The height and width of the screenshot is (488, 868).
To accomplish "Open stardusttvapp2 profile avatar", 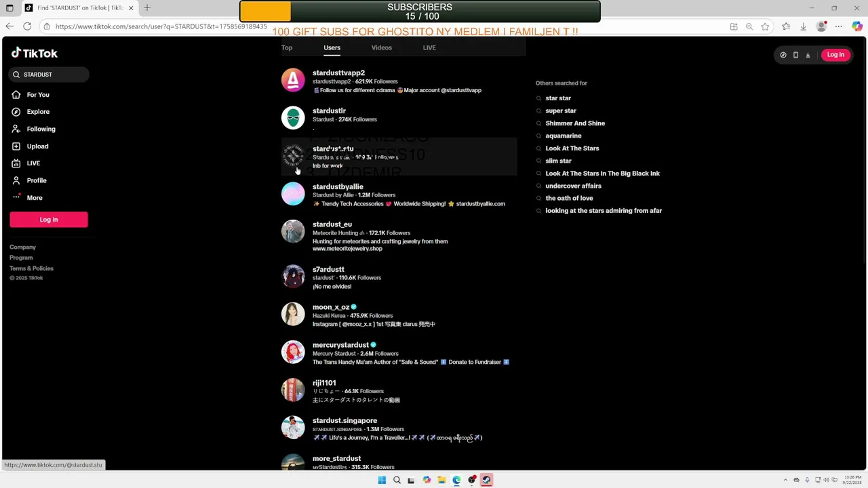I will [x=293, y=80].
